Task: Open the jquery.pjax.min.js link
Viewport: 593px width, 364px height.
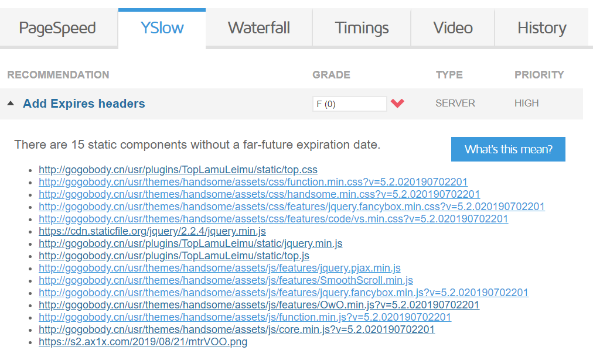Action: [x=220, y=268]
